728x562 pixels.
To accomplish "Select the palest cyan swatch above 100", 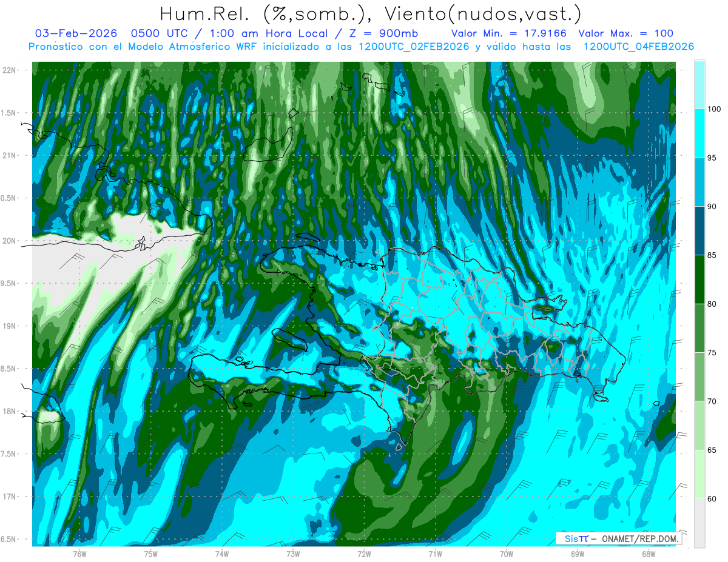I will coord(699,85).
